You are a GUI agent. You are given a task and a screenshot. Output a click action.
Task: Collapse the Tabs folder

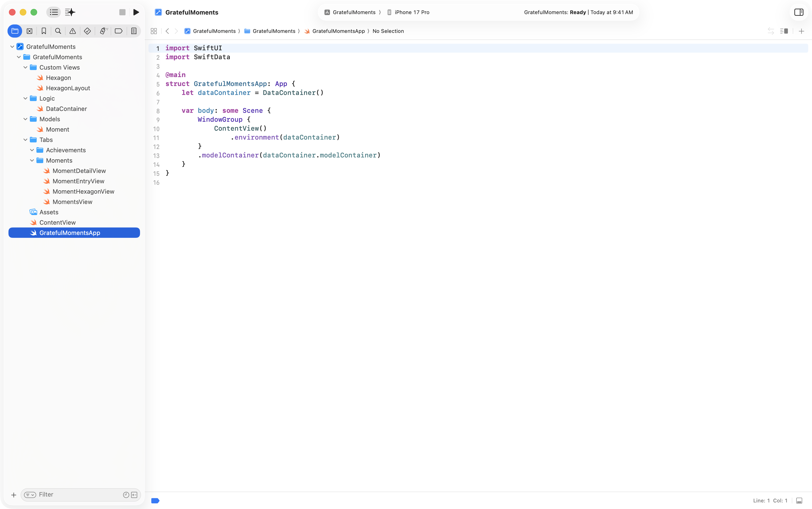(25, 140)
